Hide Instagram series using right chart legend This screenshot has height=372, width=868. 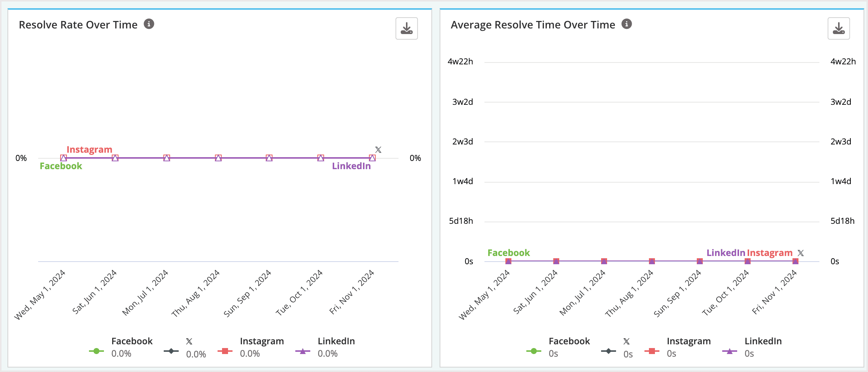point(688,341)
